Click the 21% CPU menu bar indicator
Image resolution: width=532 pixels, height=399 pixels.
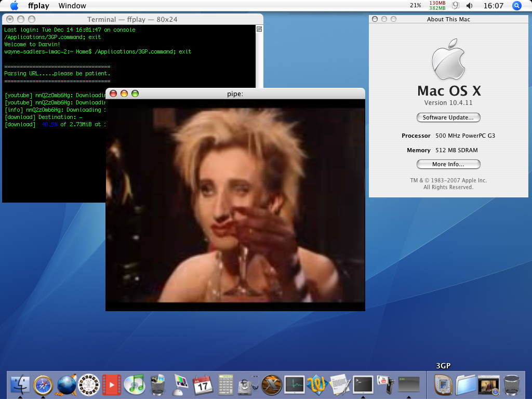click(416, 5)
